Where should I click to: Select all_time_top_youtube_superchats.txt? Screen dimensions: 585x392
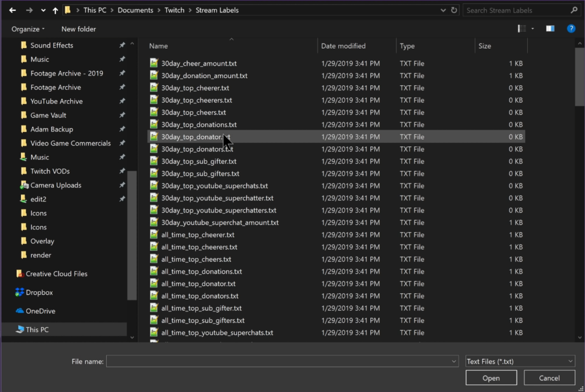click(217, 333)
